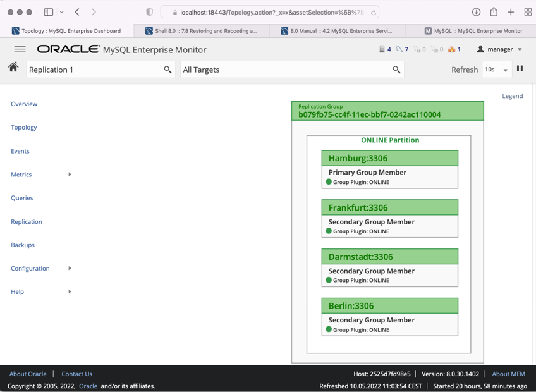Click the Safari share icon
The width and height of the screenshot is (536, 392).
(x=494, y=12)
